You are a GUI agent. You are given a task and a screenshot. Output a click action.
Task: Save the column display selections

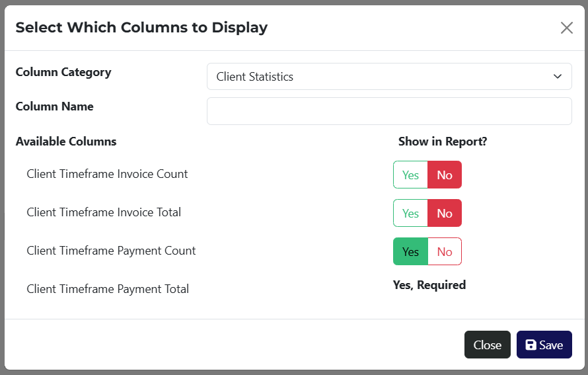[x=544, y=345]
